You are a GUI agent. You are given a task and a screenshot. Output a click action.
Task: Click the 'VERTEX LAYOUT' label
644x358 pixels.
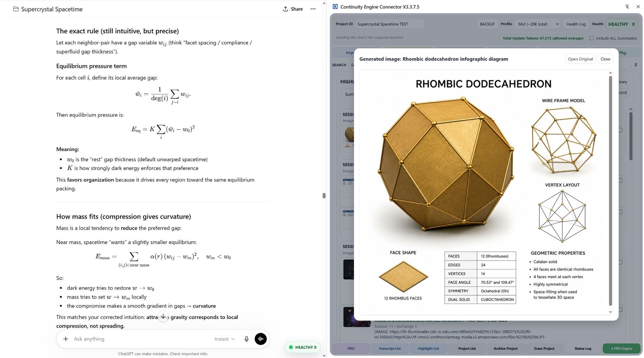562,185
